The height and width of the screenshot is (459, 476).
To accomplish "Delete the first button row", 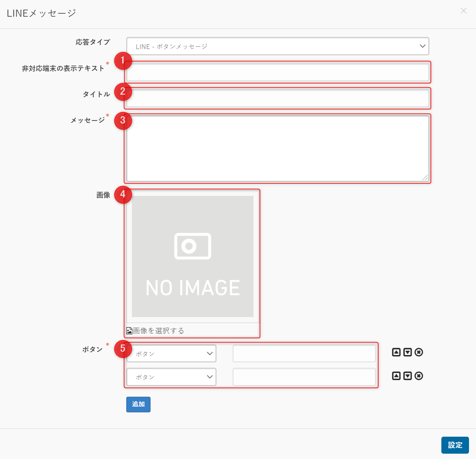I will 419,352.
